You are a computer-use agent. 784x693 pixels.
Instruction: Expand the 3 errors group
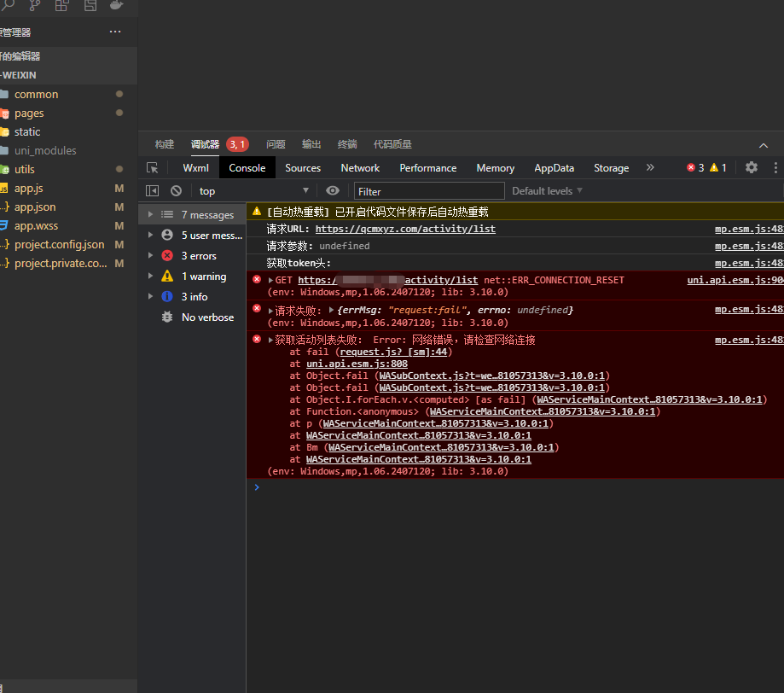click(x=150, y=255)
